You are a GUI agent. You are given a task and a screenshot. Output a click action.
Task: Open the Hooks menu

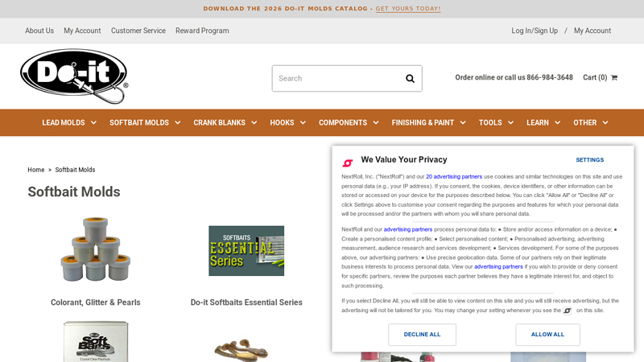(x=287, y=123)
